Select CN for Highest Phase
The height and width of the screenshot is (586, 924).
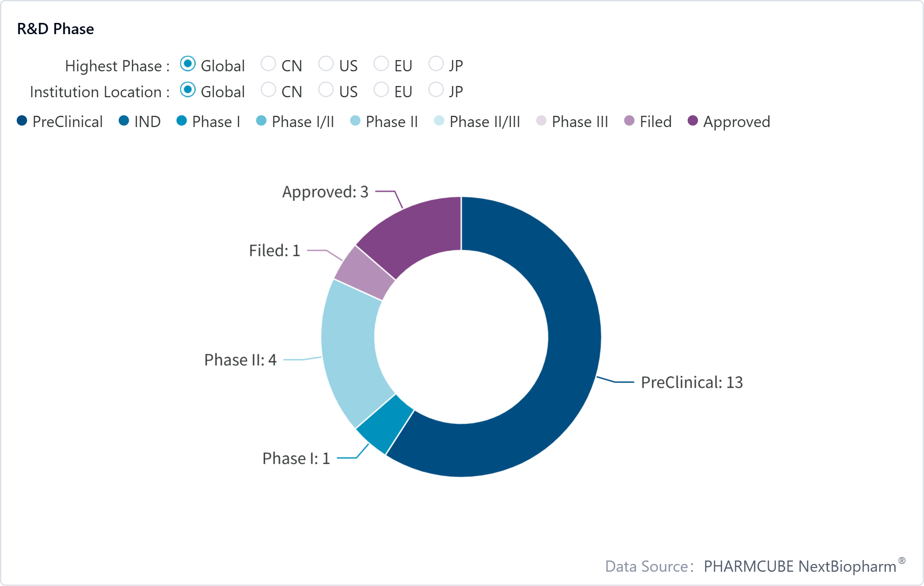pyautogui.click(x=268, y=64)
